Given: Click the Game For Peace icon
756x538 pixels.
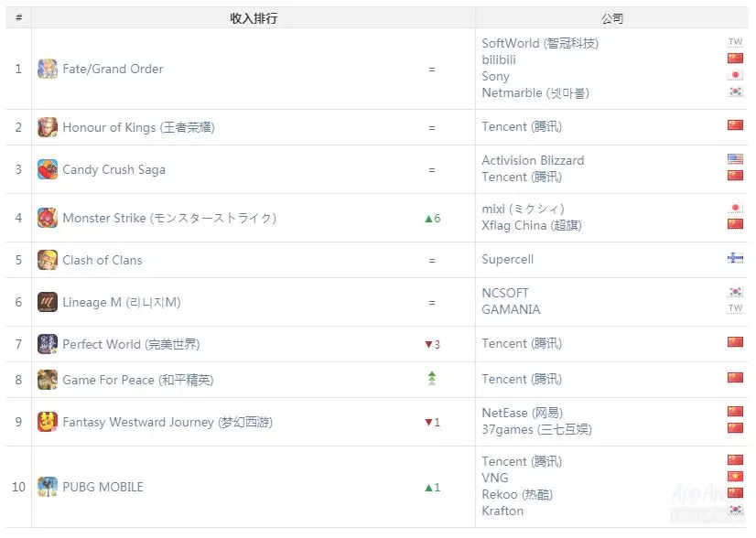Looking at the screenshot, I should [48, 380].
